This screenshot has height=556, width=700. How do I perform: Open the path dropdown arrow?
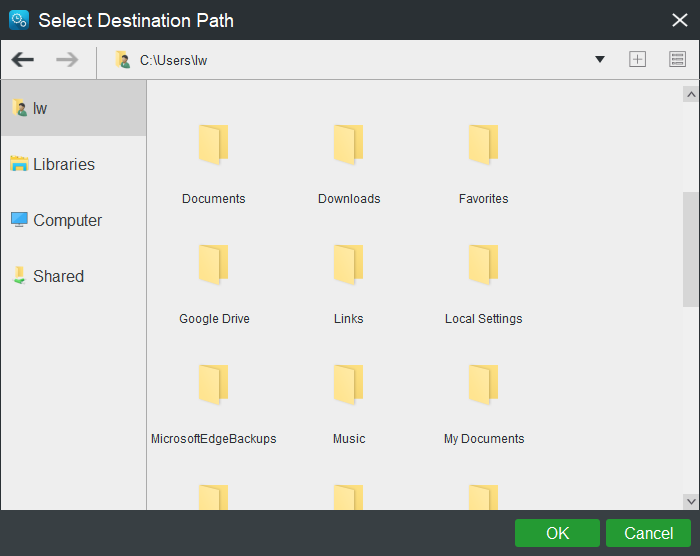pyautogui.click(x=600, y=59)
